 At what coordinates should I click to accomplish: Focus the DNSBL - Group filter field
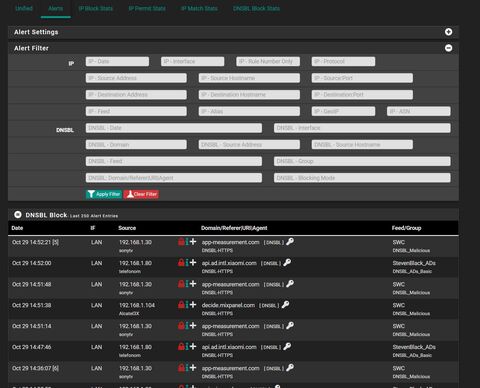(362, 161)
